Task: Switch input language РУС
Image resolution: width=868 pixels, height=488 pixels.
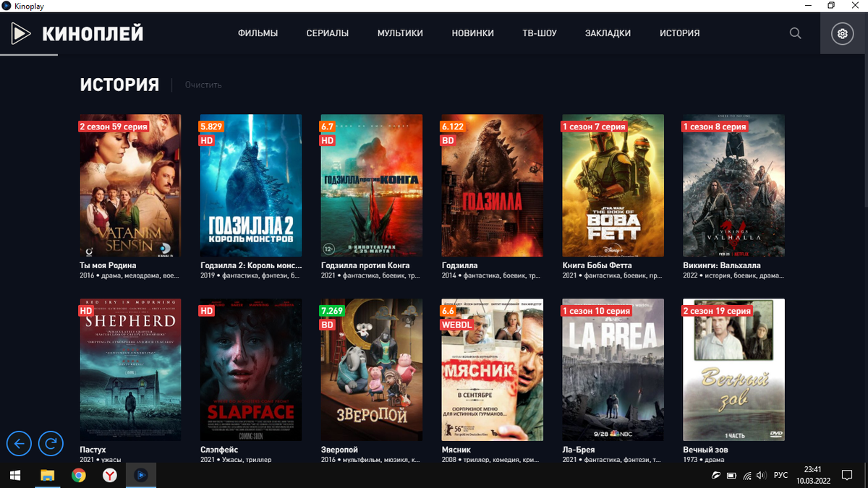Action: tap(781, 476)
